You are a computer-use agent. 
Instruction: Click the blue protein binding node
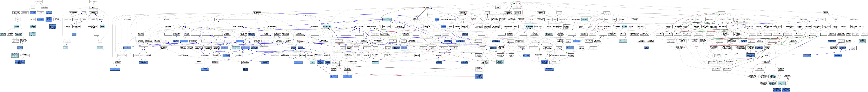(x=33, y=13)
